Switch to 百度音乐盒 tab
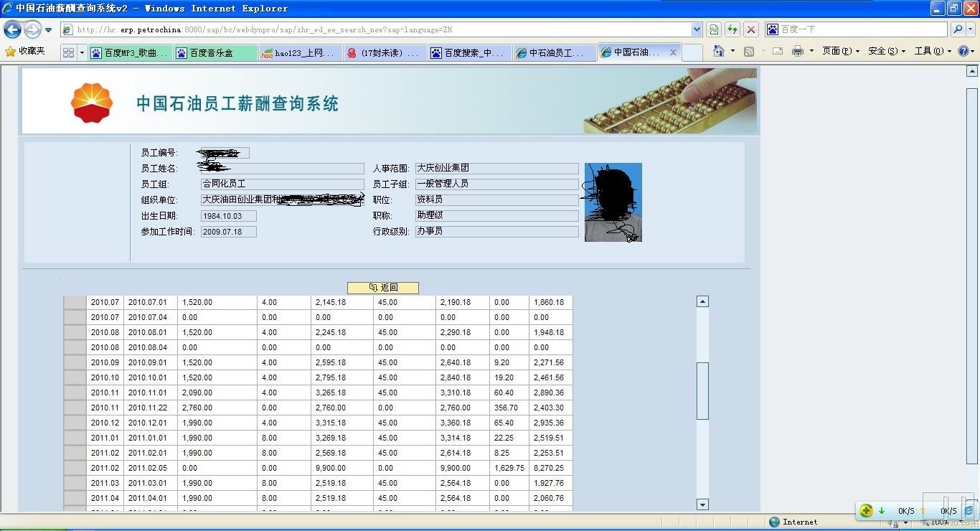 click(215, 52)
